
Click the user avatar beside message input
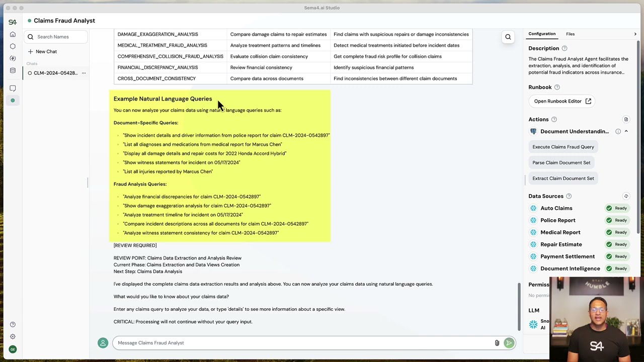coord(103,343)
